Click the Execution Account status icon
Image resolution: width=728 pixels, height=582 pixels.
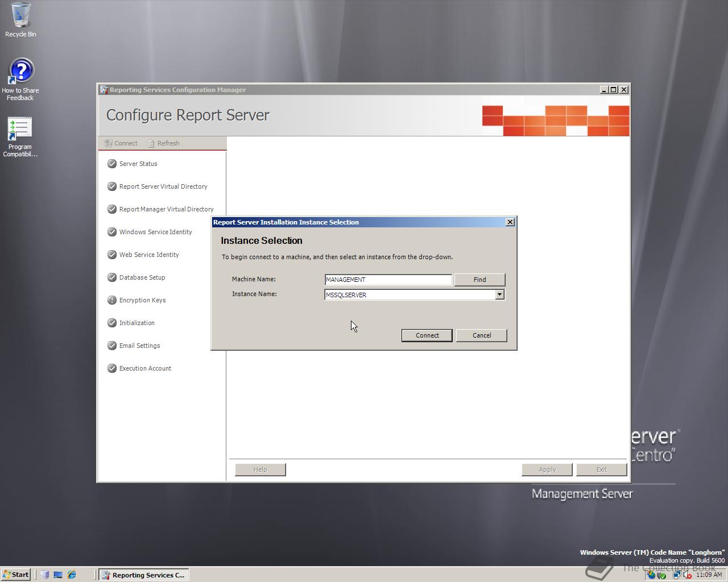point(112,368)
